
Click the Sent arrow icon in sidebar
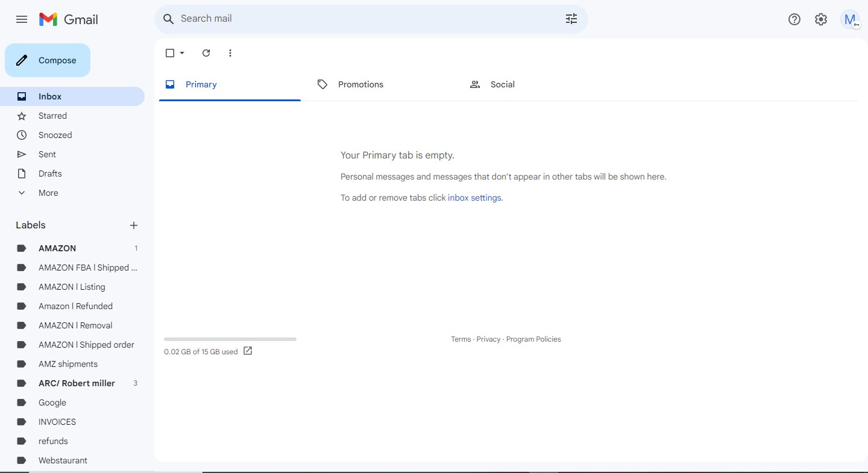coord(22,154)
